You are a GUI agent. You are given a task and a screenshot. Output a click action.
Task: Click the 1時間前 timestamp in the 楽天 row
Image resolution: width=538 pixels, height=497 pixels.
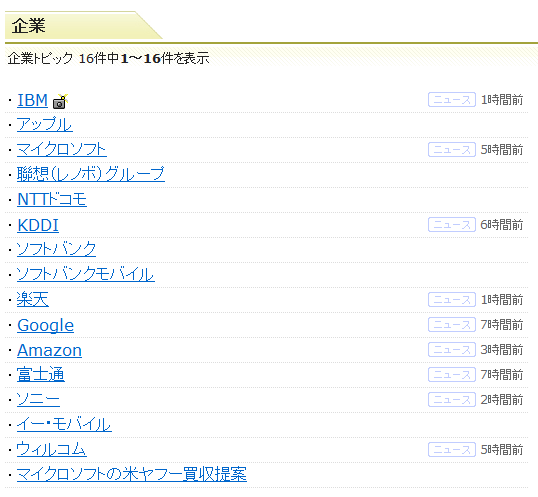[x=502, y=300]
